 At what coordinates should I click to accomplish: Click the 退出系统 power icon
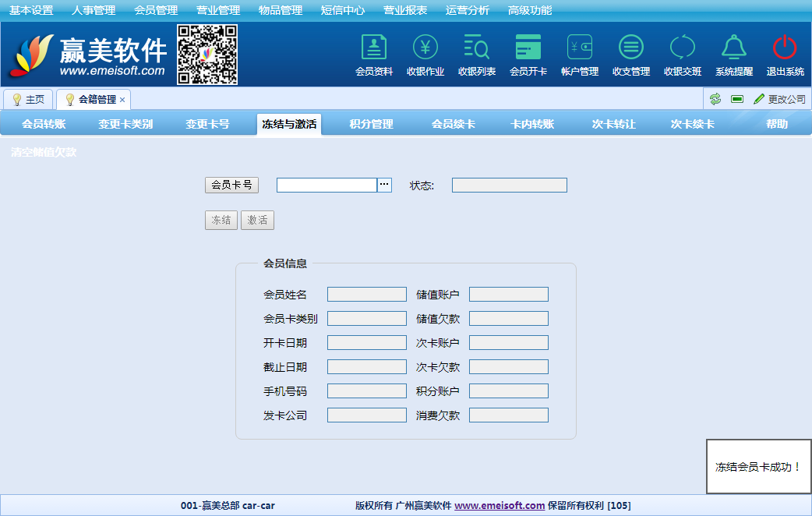785,48
